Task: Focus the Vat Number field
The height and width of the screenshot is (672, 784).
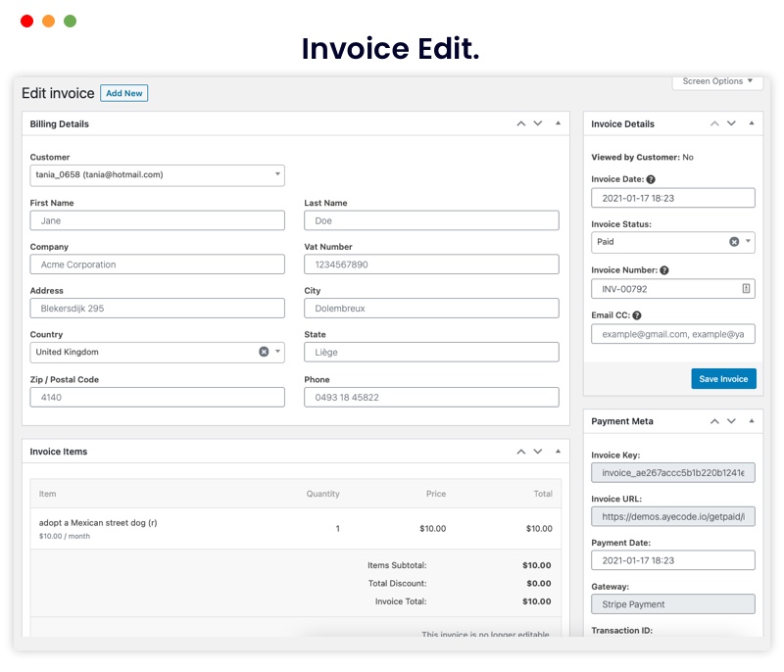Action: tap(431, 264)
